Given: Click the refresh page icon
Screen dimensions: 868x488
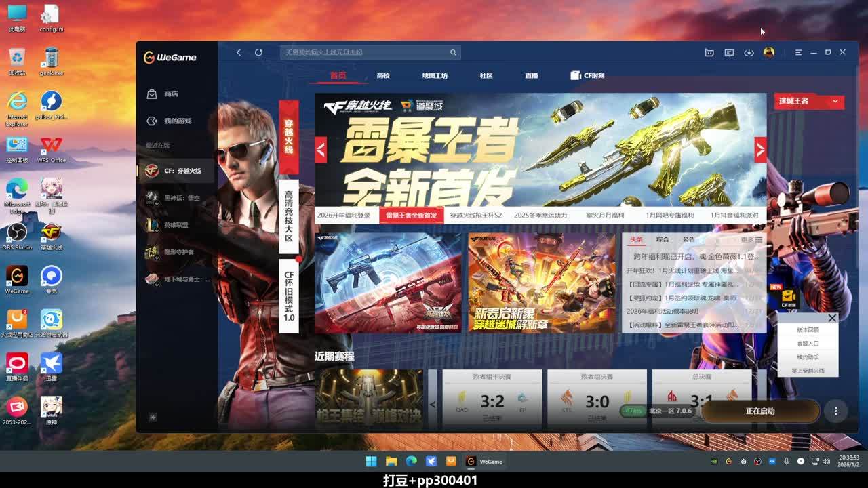Looking at the screenshot, I should [258, 52].
